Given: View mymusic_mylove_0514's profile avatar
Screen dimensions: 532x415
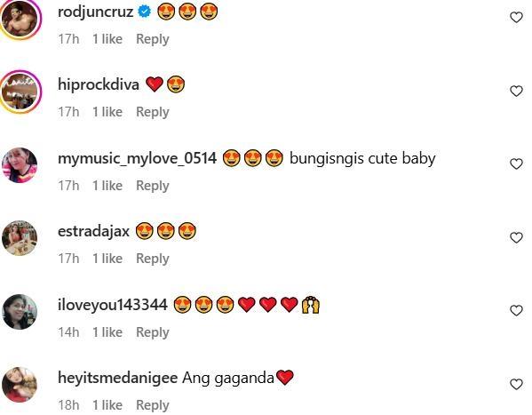Looking at the screenshot, I should (20, 165).
